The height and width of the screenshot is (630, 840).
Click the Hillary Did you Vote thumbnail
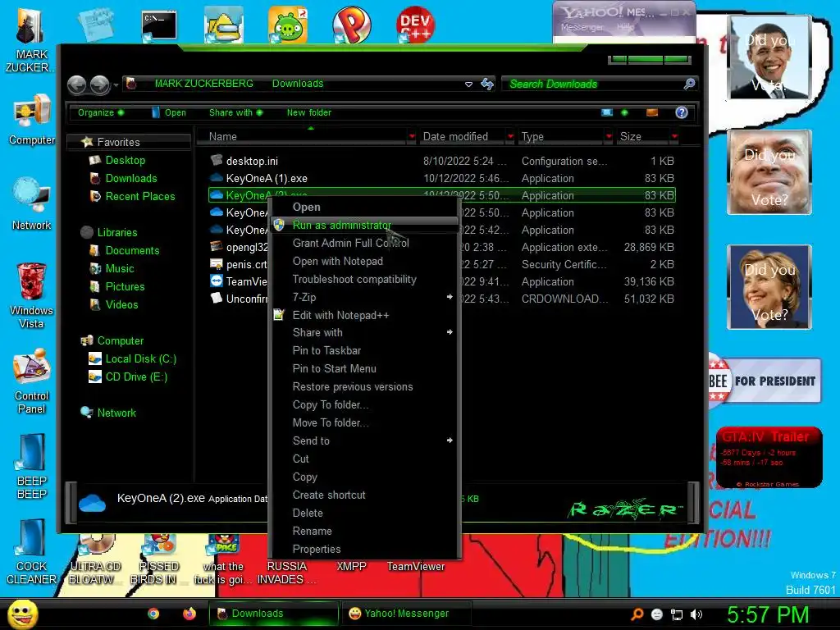pyautogui.click(x=769, y=286)
